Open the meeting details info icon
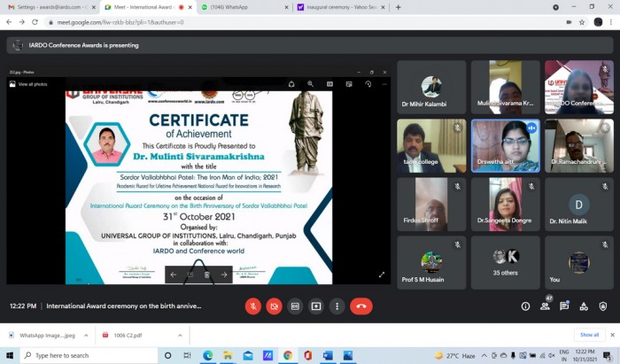This screenshot has height=364, width=620. (x=525, y=306)
